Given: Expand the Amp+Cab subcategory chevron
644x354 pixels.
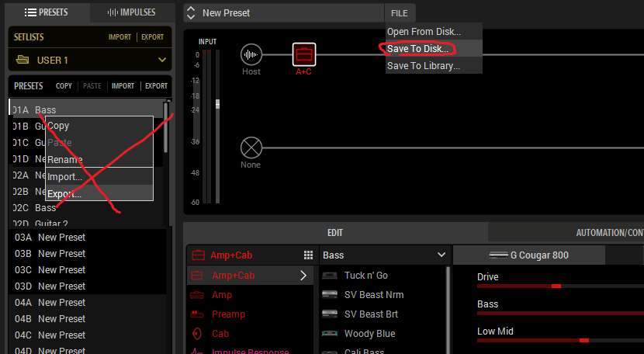Looking at the screenshot, I should pyautogui.click(x=303, y=276).
